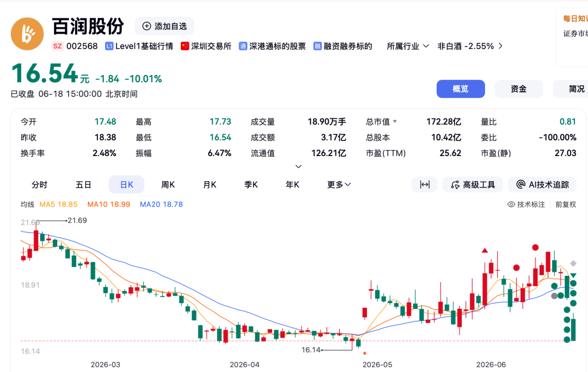Click the chart width fit arrows icon
Viewport: 588px width, 372px height.
(x=425, y=184)
